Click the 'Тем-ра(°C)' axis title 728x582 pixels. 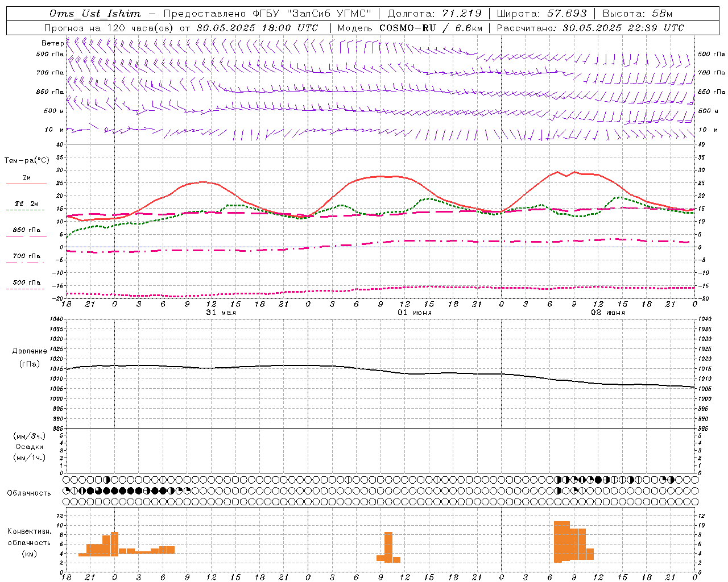tap(27, 161)
